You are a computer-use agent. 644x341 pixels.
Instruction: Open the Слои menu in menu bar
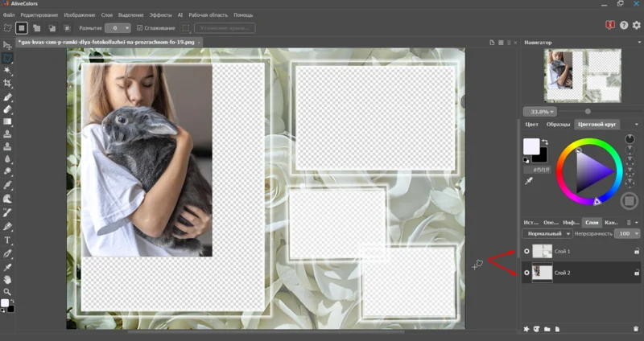click(106, 15)
